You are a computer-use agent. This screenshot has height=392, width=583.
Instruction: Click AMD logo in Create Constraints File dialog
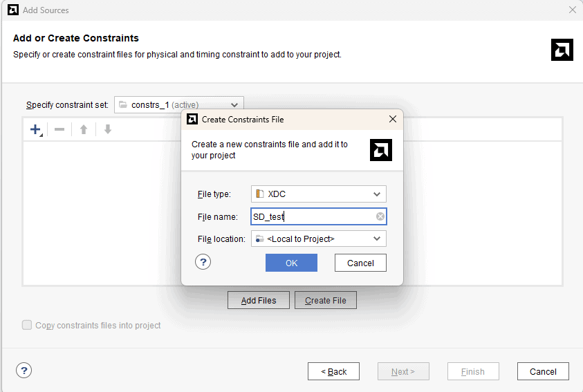click(381, 150)
